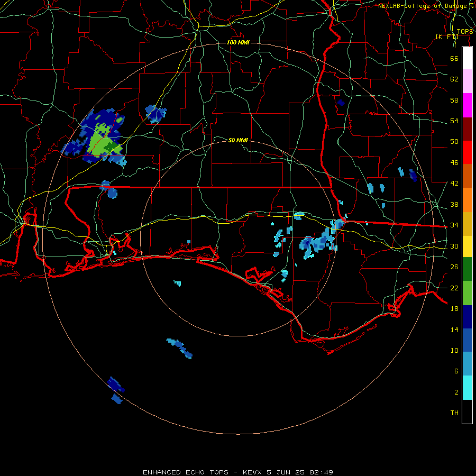Click the "K FT" units label
476x476 pixels.
(447, 37)
